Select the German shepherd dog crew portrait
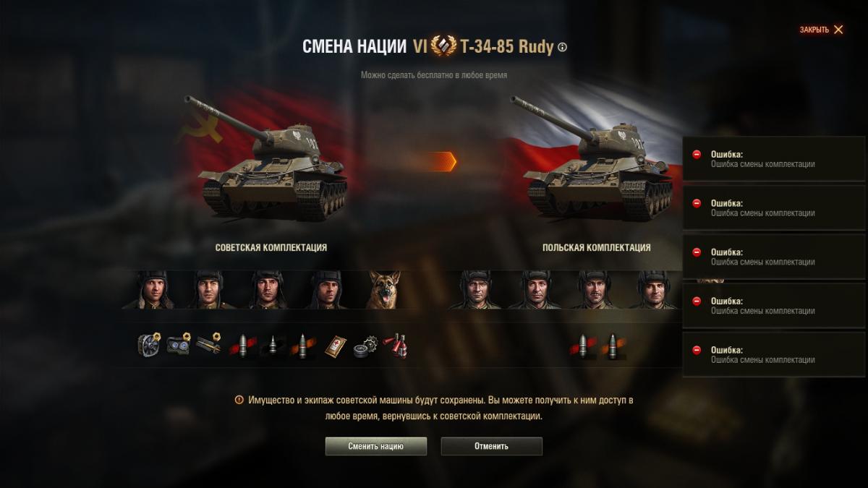868x488 pixels. click(x=384, y=289)
